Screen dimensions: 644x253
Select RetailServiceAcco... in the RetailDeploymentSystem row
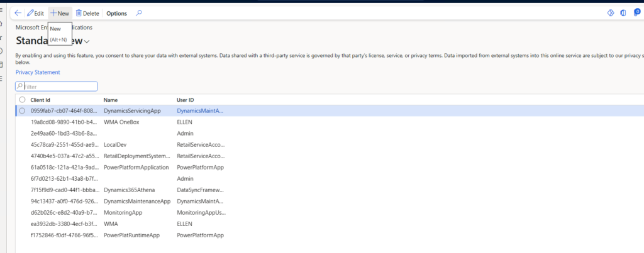pos(201,156)
